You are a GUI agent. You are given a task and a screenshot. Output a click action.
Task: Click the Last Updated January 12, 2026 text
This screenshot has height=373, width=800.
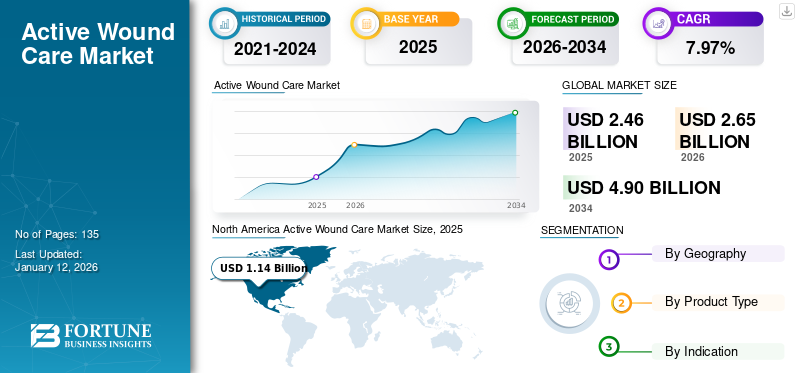pos(57,261)
